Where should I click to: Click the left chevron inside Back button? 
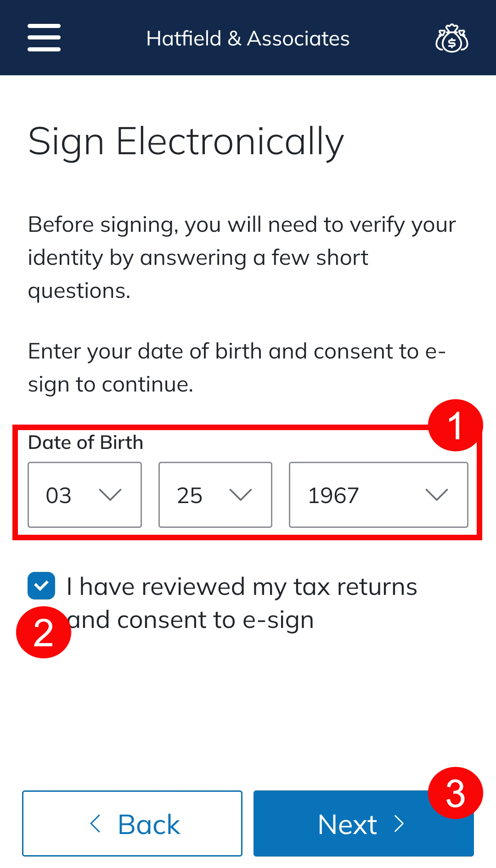click(96, 824)
